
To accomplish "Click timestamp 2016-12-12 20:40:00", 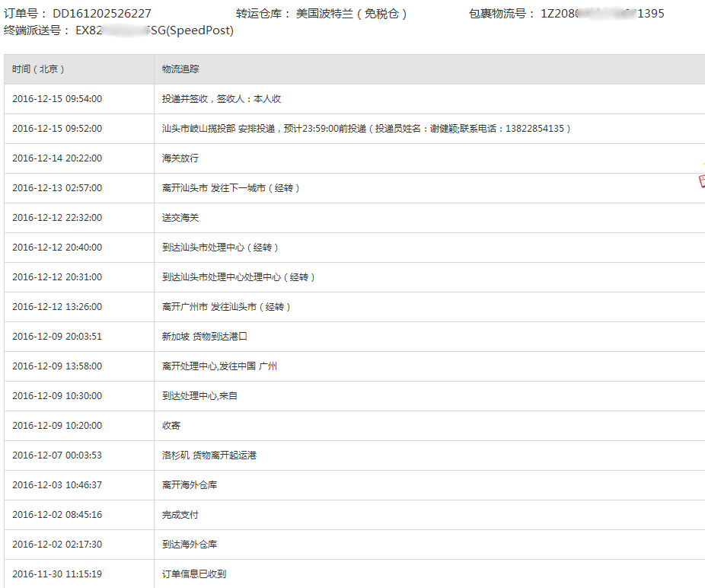I will pyautogui.click(x=57, y=247).
